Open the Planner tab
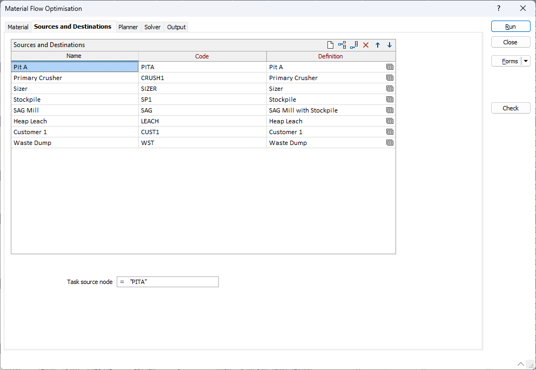536x370 pixels. (128, 27)
